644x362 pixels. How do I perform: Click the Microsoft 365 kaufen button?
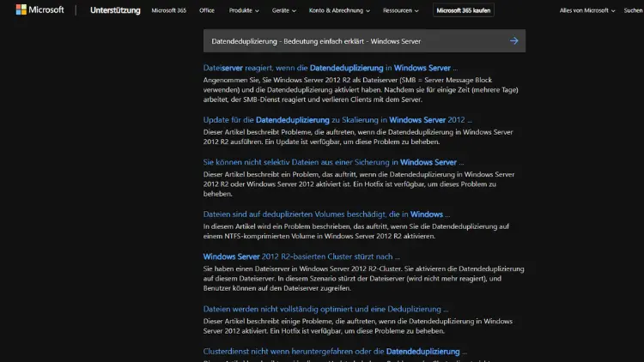464,10
